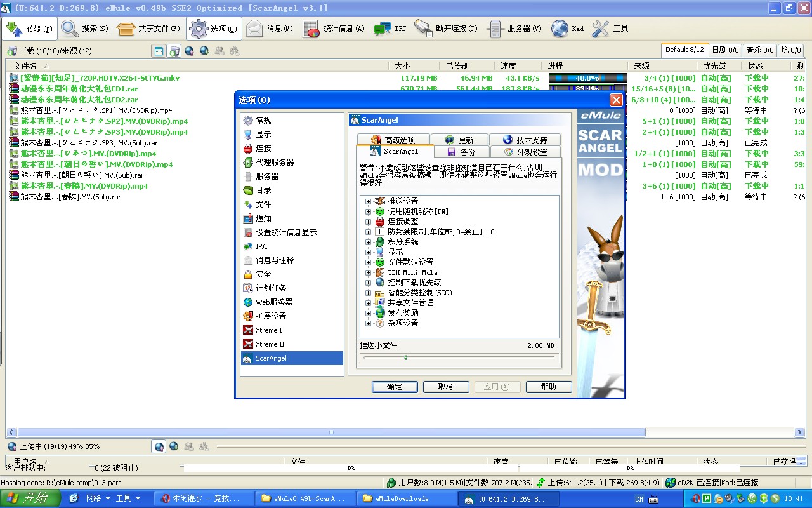Switch to the 备份 tab
Viewport: 812px width, 508px height.
click(461, 152)
